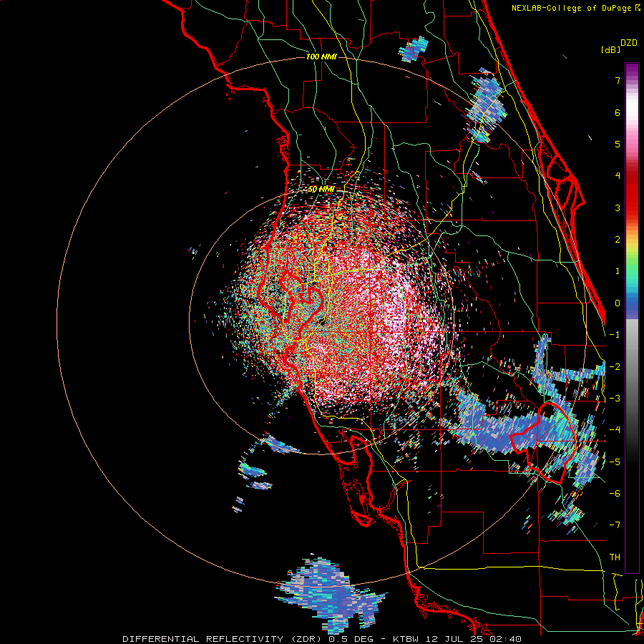Image resolution: width=644 pixels, height=644 pixels.
Task: Select the -3 dB scale label
Action: point(615,398)
